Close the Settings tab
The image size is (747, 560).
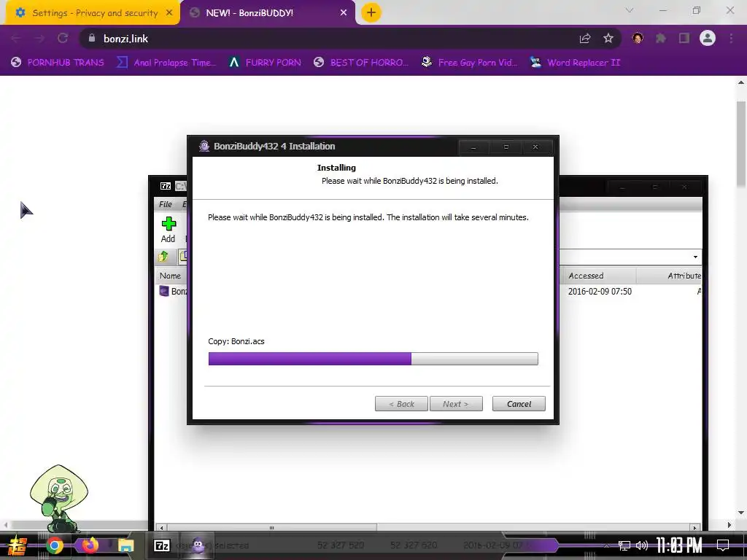click(x=169, y=13)
